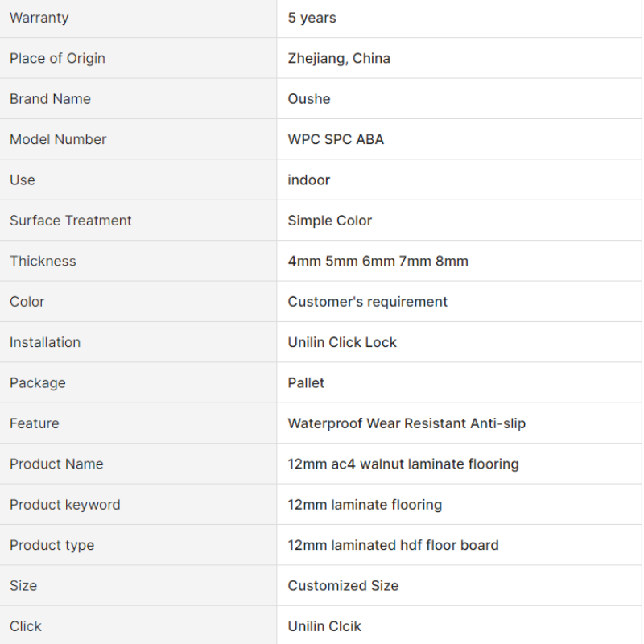Select Product keyword '12mm laminate flooring'

365,505
